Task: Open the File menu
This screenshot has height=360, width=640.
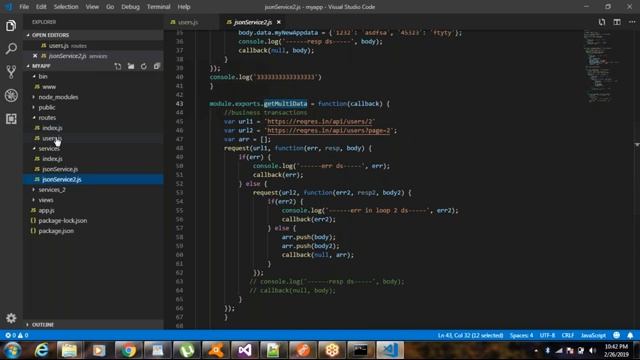Action: pos(24,7)
